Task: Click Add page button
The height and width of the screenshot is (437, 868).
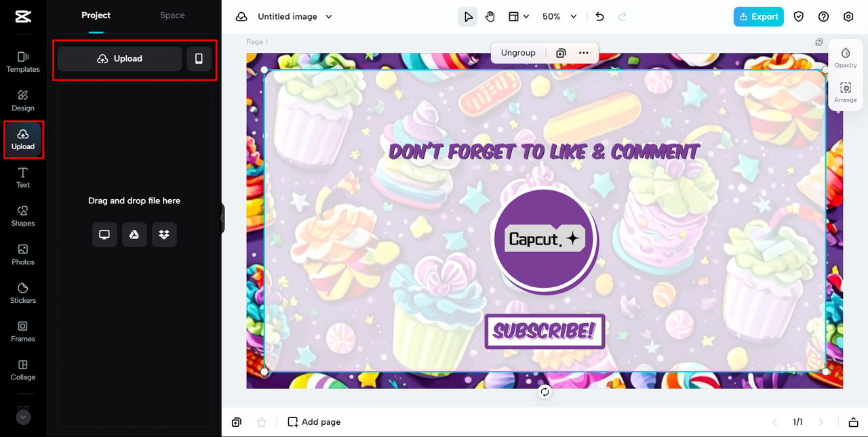Action: click(314, 422)
